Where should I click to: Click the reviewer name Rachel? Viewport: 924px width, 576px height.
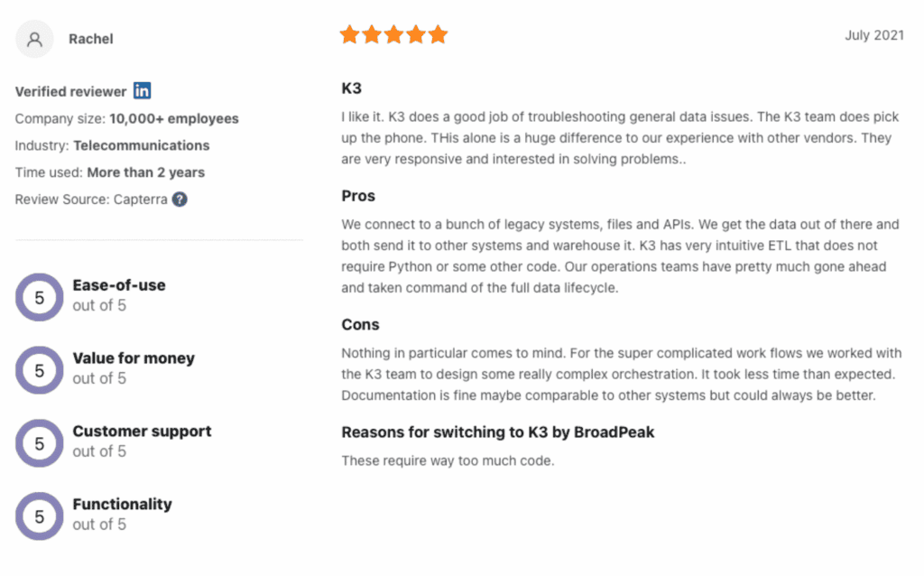[91, 39]
